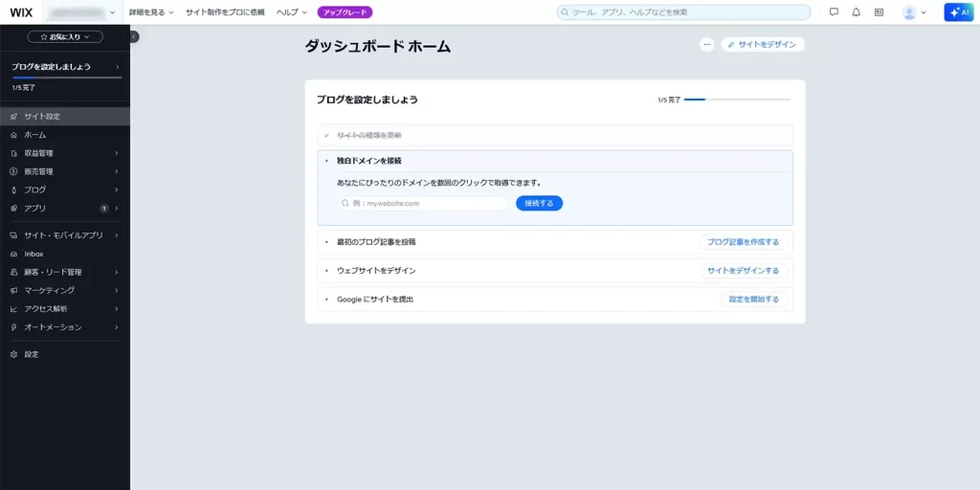
Task: Click the 接続する button
Action: [539, 203]
